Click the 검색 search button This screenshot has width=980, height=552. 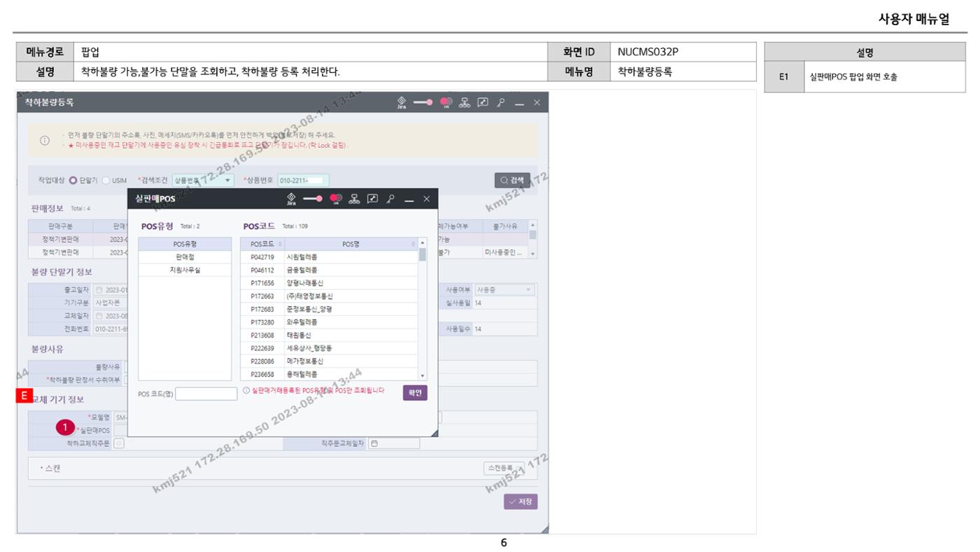coord(512,180)
